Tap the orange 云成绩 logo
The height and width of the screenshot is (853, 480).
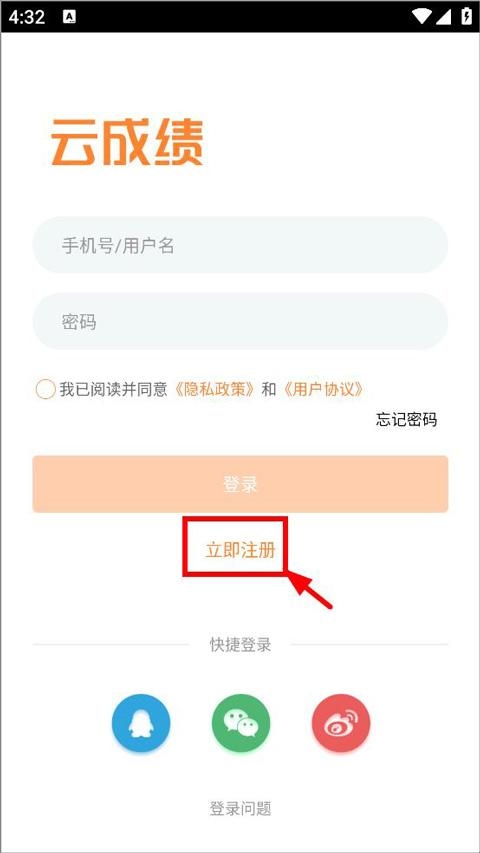[x=127, y=143]
